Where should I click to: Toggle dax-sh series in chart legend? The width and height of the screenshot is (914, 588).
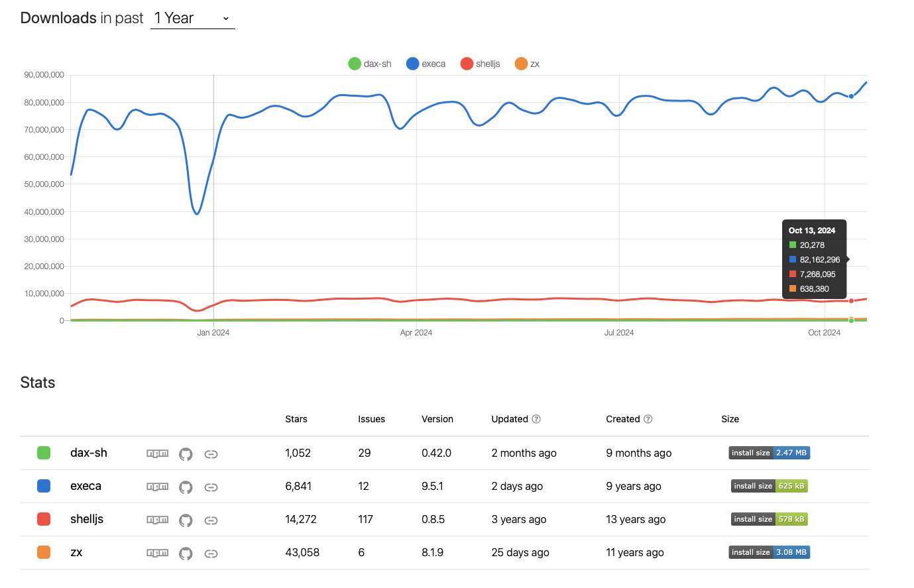[x=370, y=64]
